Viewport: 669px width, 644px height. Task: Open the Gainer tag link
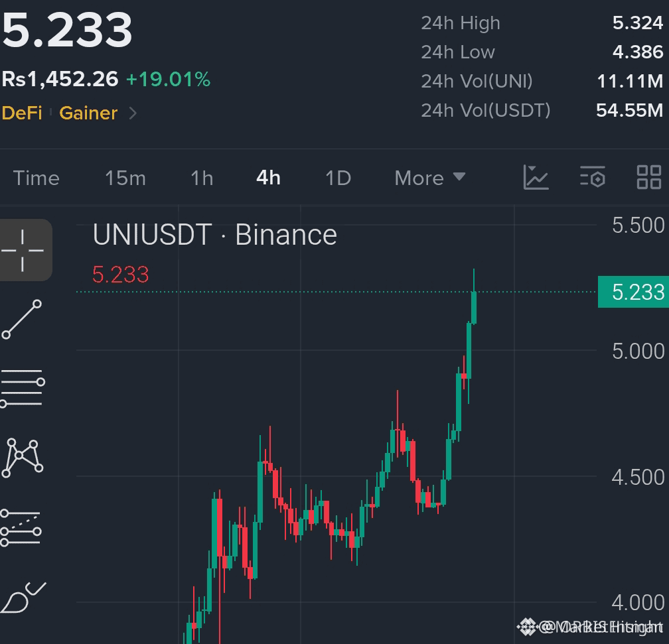pyautogui.click(x=88, y=113)
